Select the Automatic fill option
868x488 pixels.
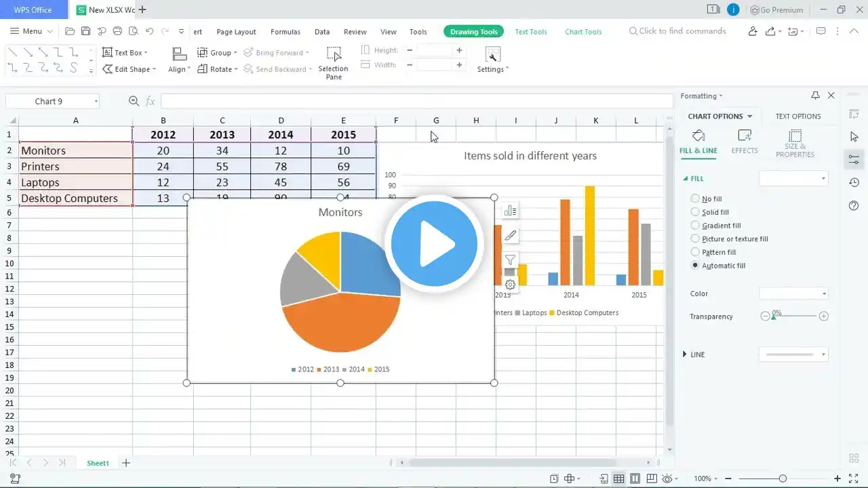tap(718, 266)
